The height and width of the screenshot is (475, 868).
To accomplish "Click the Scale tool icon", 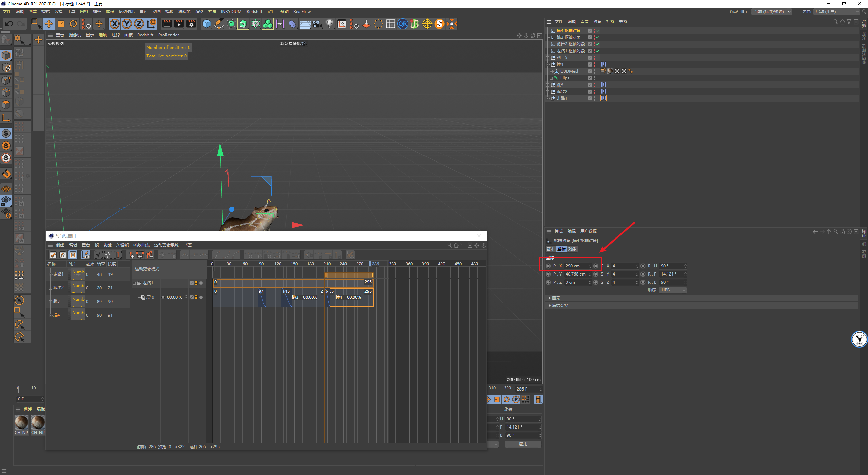I will (x=61, y=24).
